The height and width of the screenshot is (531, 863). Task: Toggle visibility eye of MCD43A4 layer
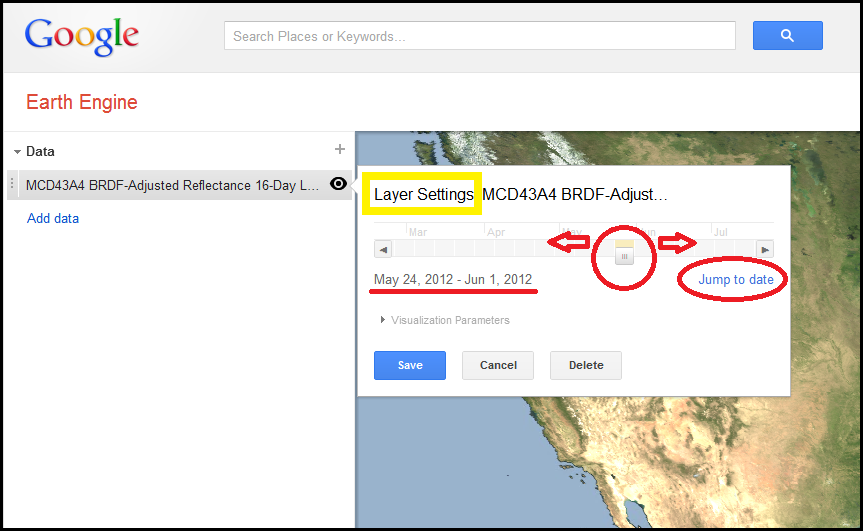click(338, 184)
